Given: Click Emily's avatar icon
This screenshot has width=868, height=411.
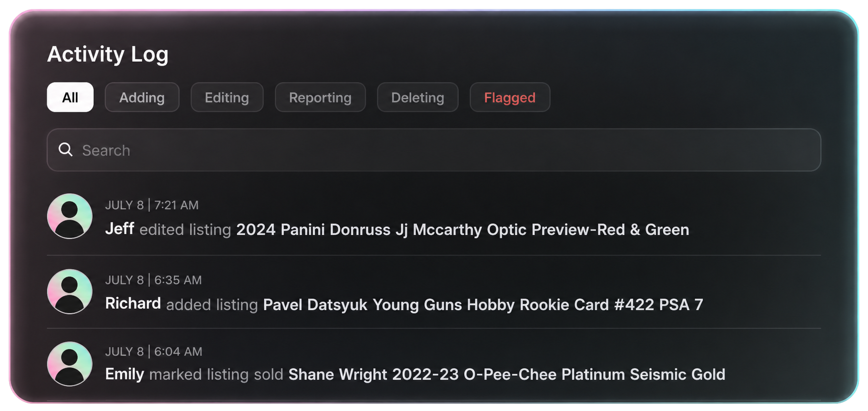Looking at the screenshot, I should 70,364.
